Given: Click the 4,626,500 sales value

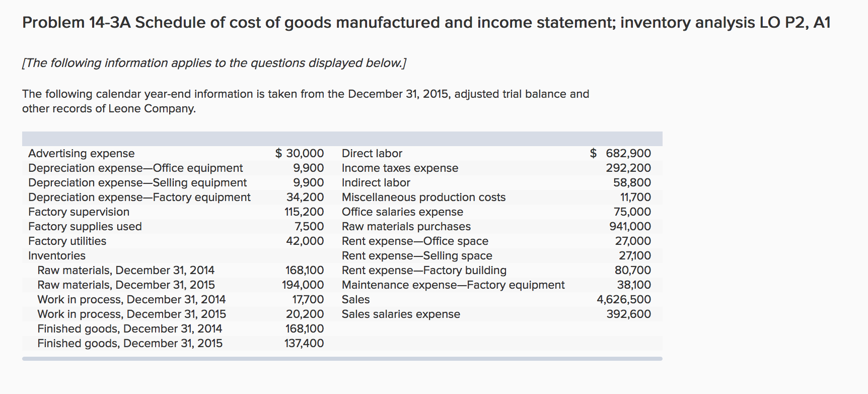Looking at the screenshot, I should 624,299.
